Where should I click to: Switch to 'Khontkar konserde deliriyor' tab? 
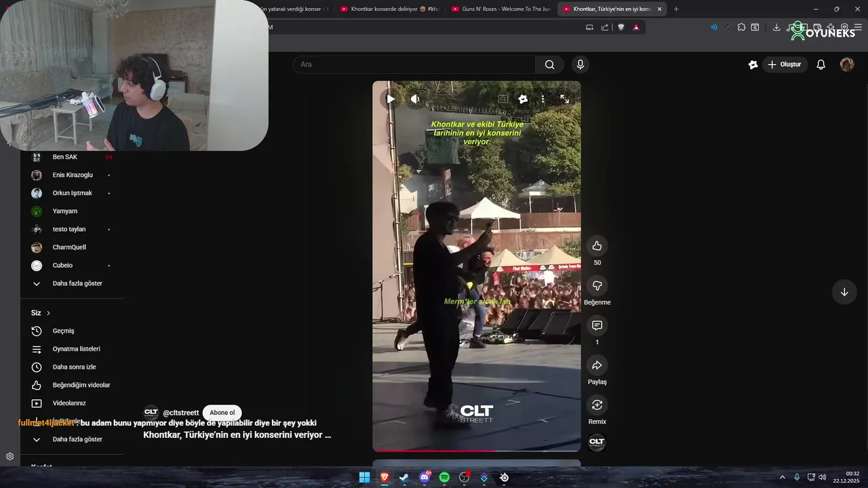click(x=391, y=9)
